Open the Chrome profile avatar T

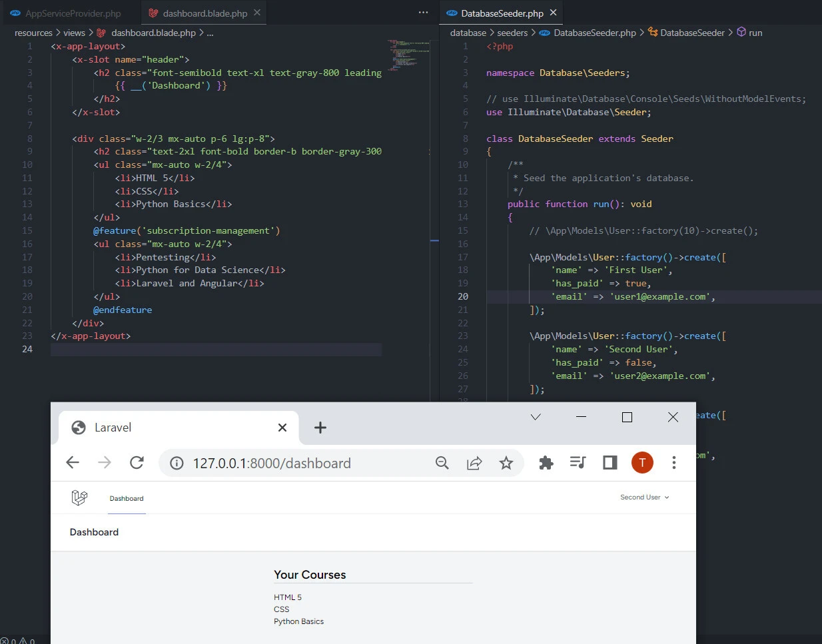tap(642, 462)
